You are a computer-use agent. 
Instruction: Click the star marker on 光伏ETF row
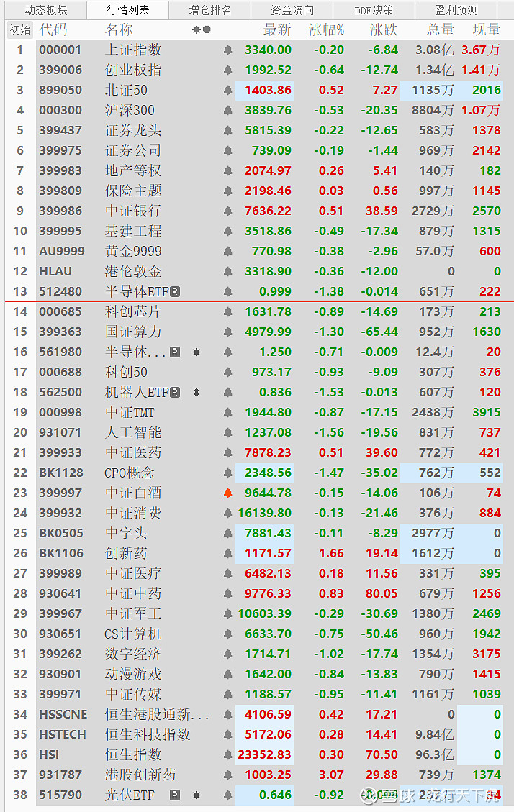pyautogui.click(x=197, y=795)
